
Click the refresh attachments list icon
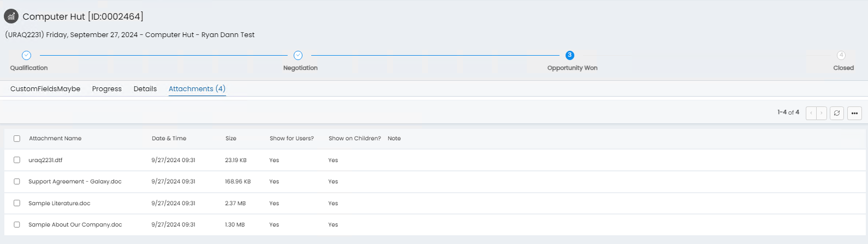click(x=837, y=113)
